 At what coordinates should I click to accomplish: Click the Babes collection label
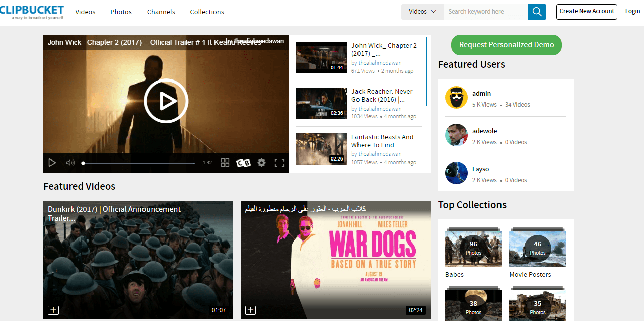click(454, 274)
